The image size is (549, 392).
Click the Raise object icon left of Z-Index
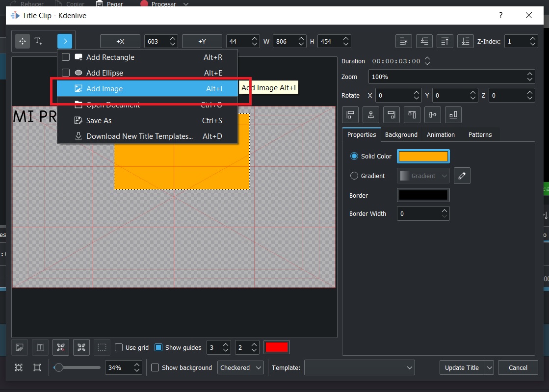point(404,41)
